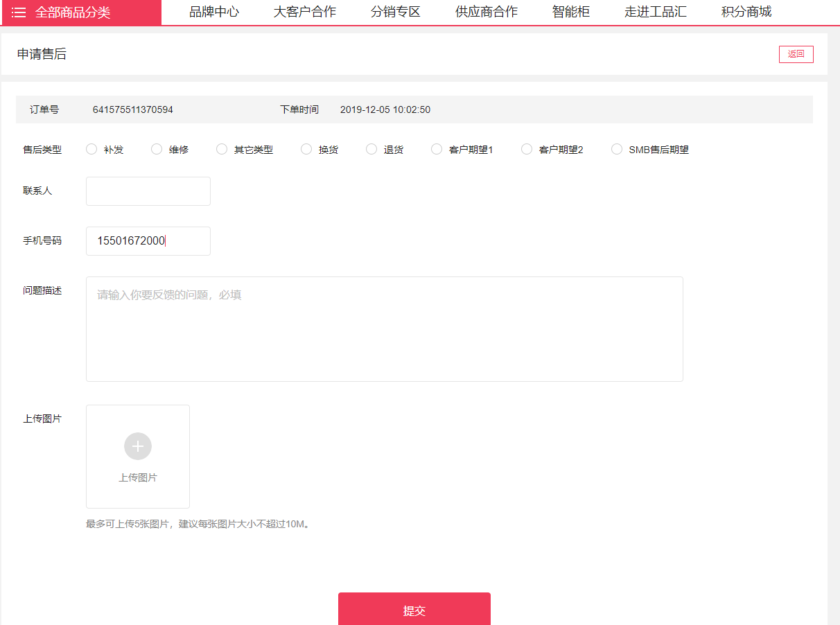Choose the 其它类型 radio option
Image resolution: width=840 pixels, height=625 pixels.
tap(222, 149)
